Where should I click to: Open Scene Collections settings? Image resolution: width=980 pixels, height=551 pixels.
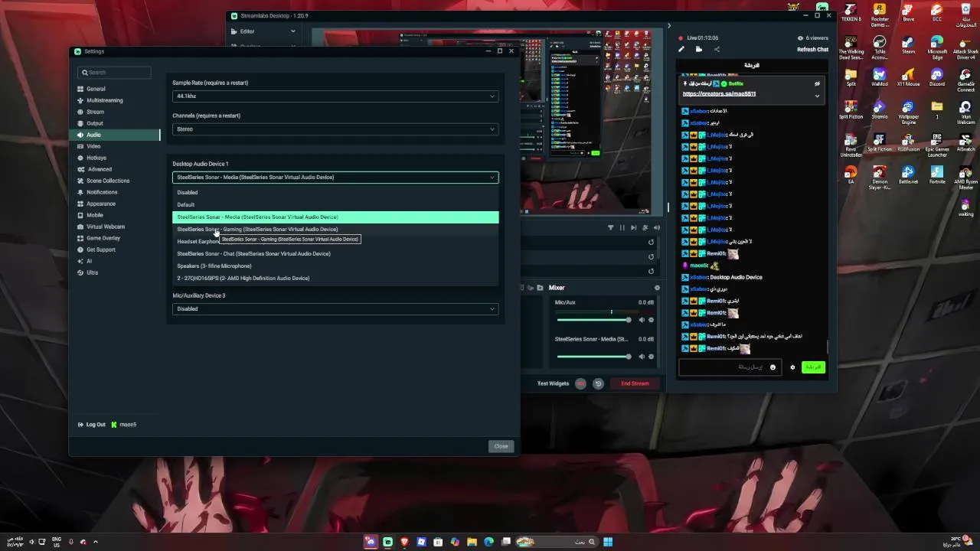(108, 181)
